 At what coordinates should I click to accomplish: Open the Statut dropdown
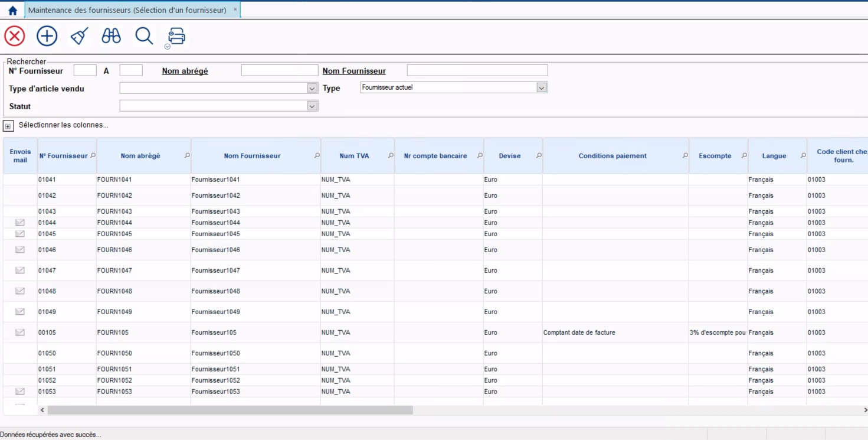pos(312,106)
